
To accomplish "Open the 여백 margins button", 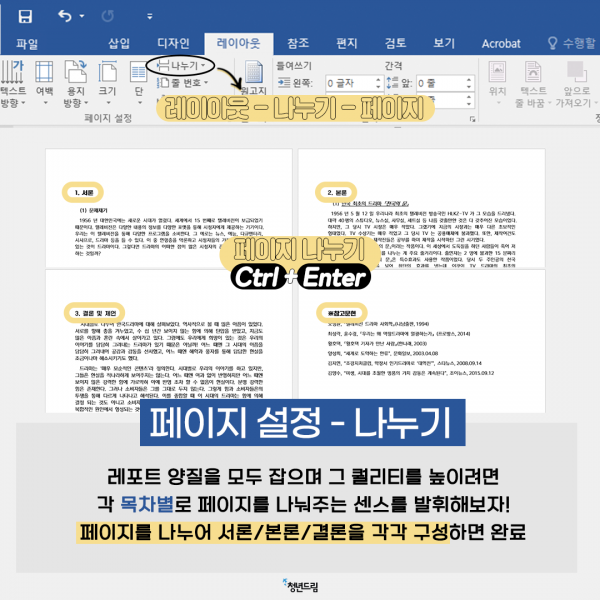I will (x=44, y=83).
